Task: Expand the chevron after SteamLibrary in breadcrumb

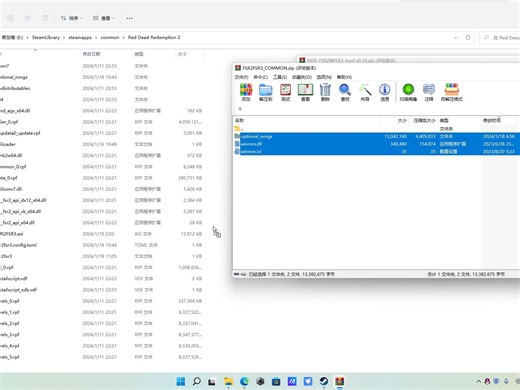Action: pos(64,38)
